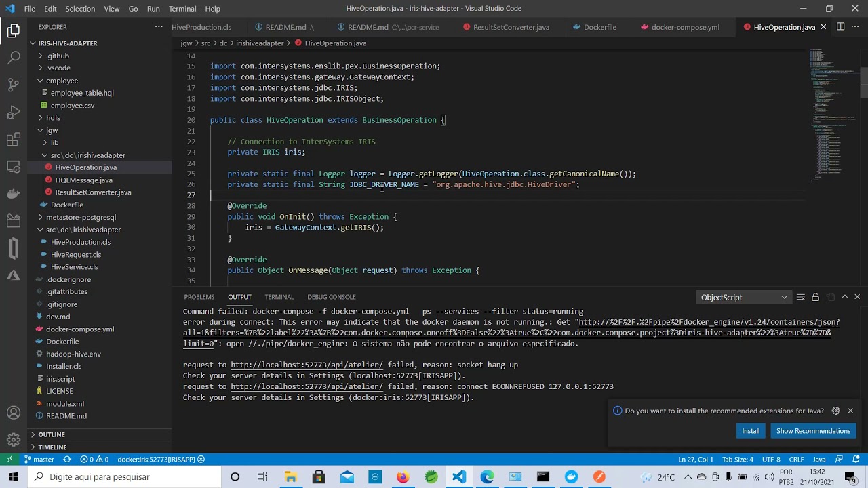Click the editor minimap code overview

(832, 115)
